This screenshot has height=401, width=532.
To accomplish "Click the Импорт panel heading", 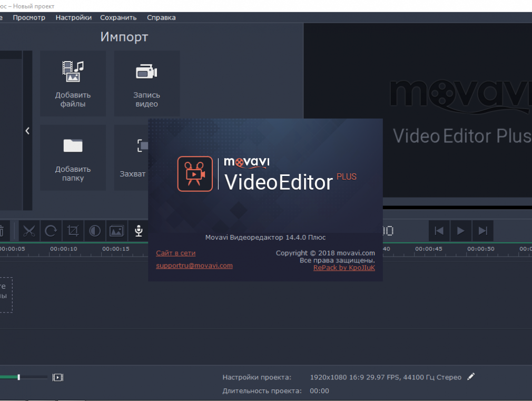I will pyautogui.click(x=124, y=37).
